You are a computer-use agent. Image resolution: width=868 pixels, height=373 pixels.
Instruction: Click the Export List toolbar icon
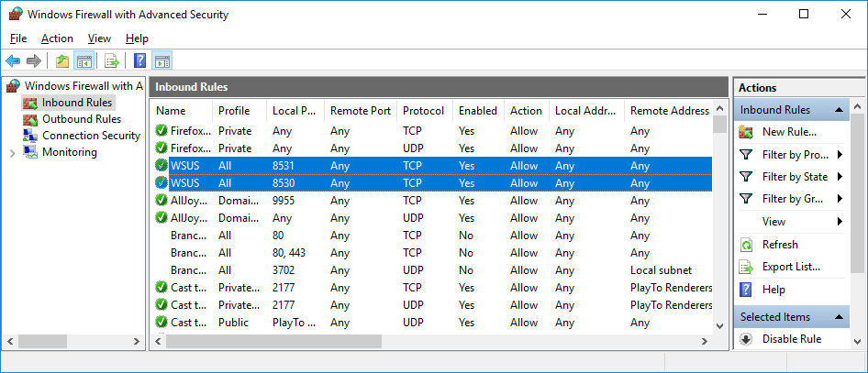[112, 60]
